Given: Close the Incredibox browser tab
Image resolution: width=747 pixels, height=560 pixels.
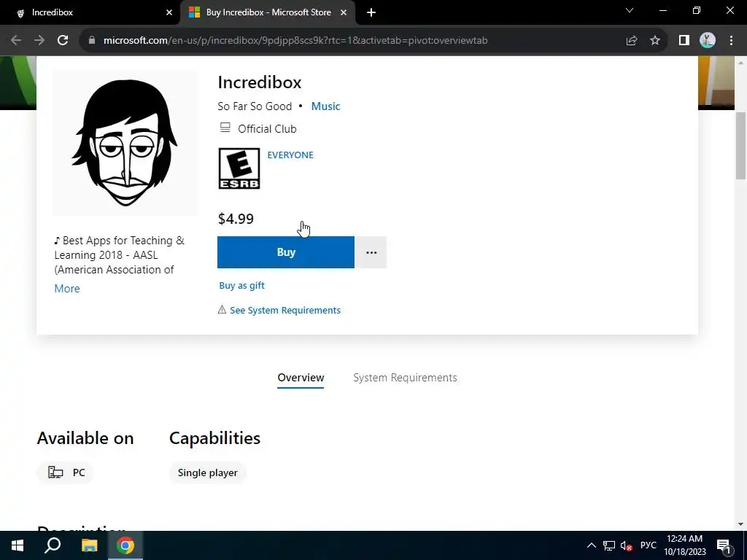Looking at the screenshot, I should [x=169, y=13].
